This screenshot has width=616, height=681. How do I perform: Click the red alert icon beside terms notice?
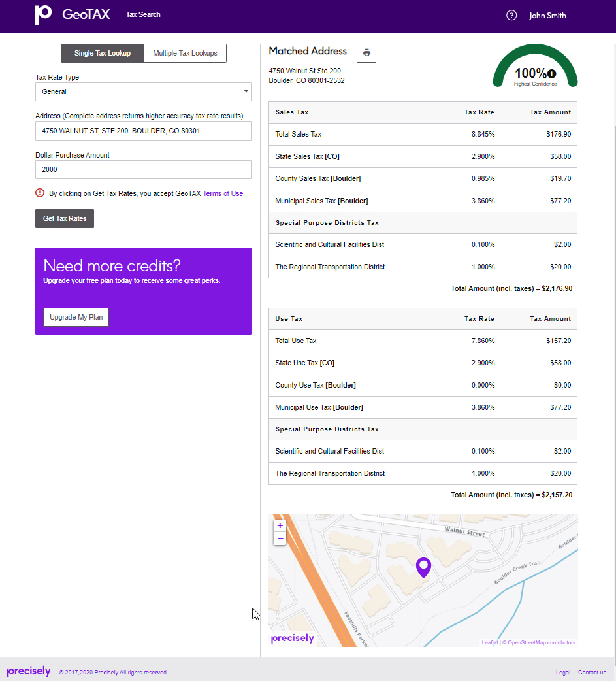click(40, 193)
